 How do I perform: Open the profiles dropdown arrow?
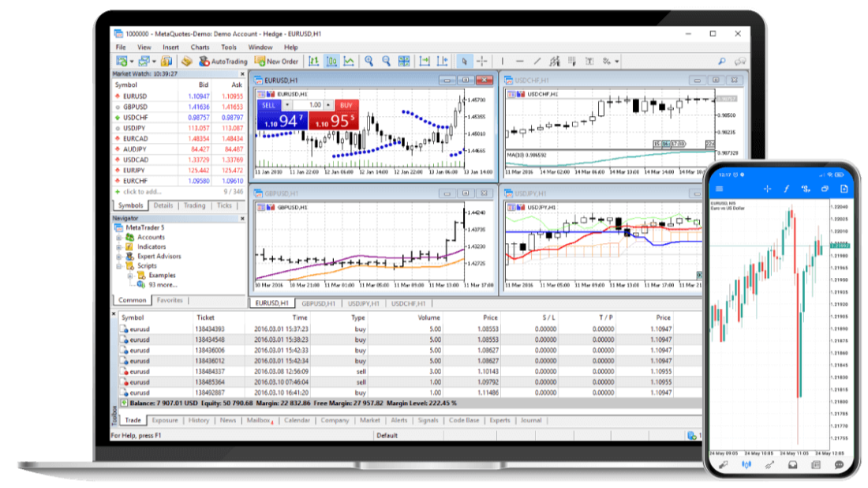154,62
